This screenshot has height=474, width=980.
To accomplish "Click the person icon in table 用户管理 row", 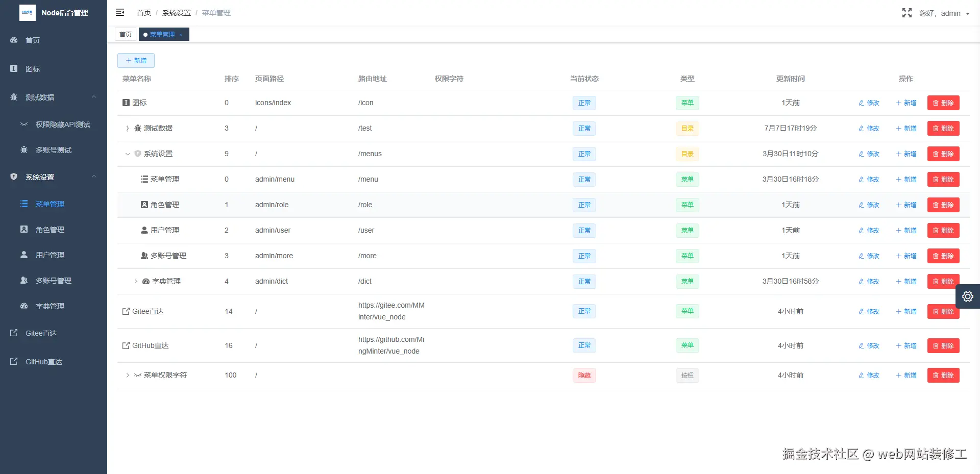I will coord(144,230).
